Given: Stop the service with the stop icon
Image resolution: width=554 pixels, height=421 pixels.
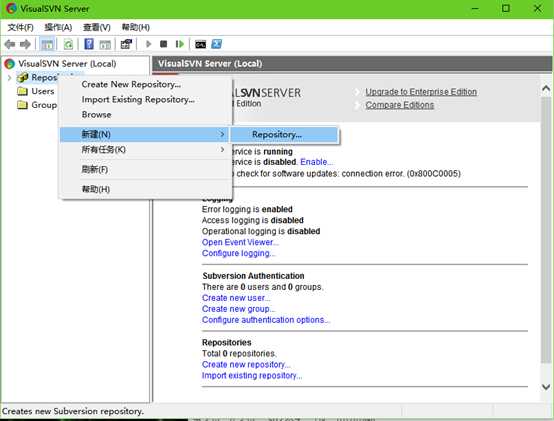Looking at the screenshot, I should point(163,44).
